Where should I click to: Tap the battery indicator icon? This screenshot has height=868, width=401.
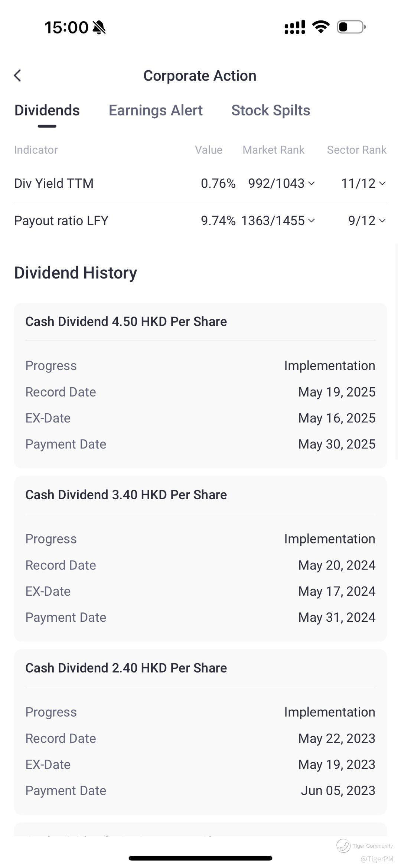[351, 27]
